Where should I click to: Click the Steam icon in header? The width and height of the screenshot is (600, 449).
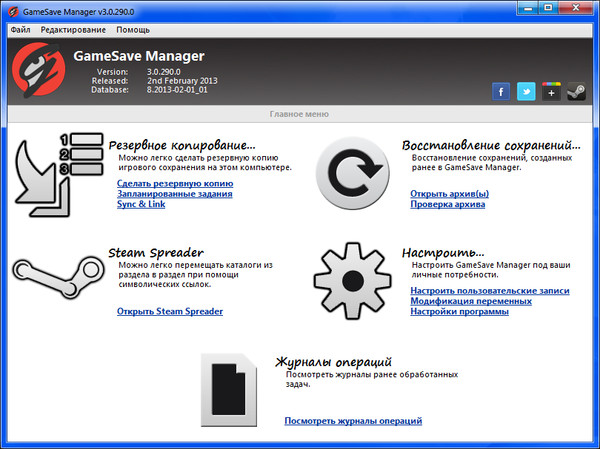(x=576, y=92)
